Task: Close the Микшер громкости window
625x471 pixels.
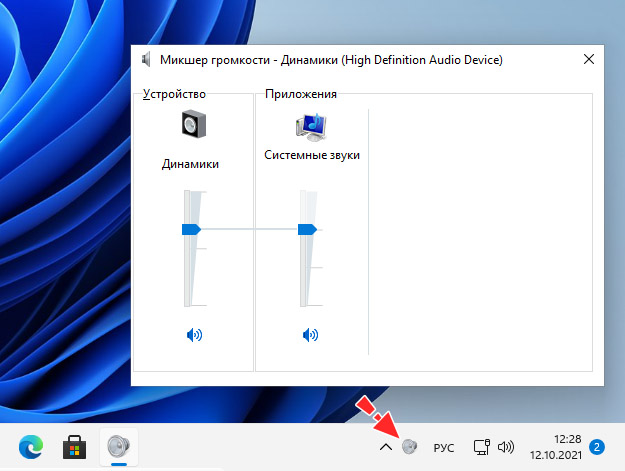Action: (589, 59)
